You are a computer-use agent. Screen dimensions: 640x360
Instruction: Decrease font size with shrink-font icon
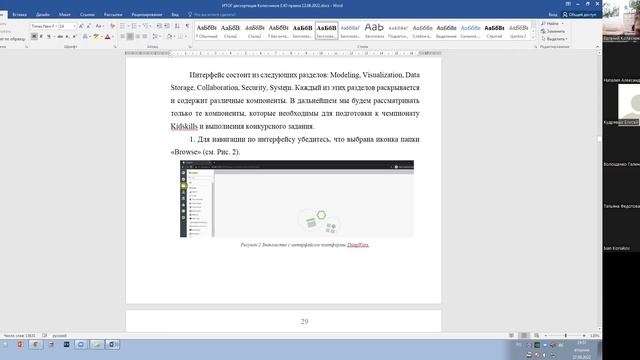tap(88, 26)
